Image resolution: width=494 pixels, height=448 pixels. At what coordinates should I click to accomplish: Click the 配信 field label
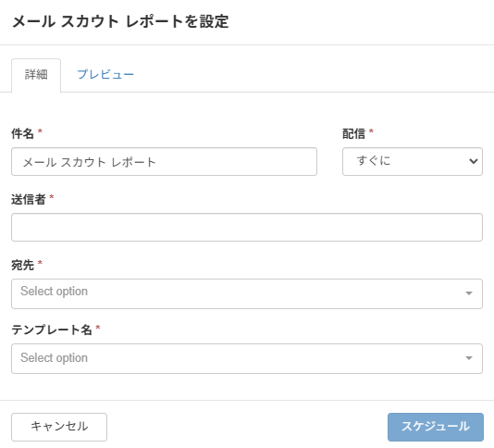(x=353, y=133)
